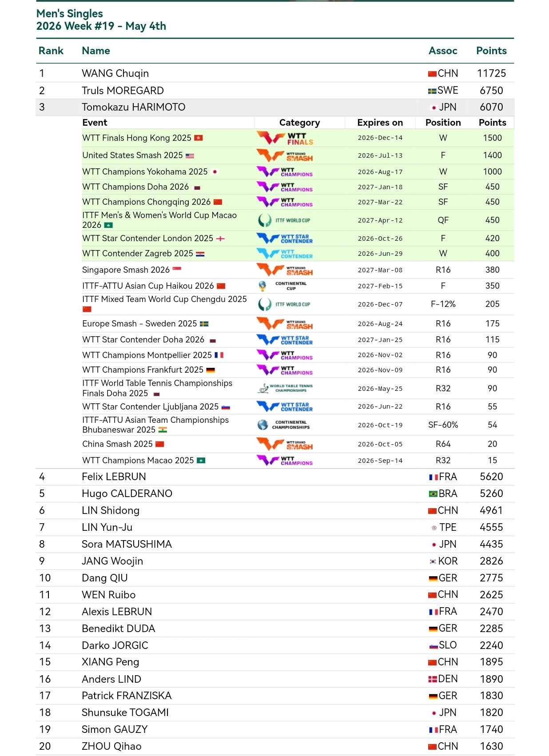Click the main Points column header
The image size is (549, 756).
pos(491,51)
